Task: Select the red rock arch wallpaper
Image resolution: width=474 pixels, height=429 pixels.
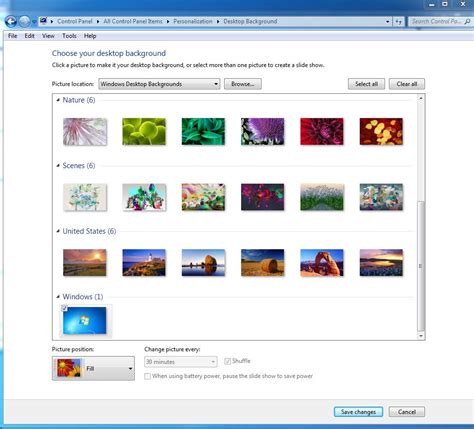Action: (x=322, y=263)
